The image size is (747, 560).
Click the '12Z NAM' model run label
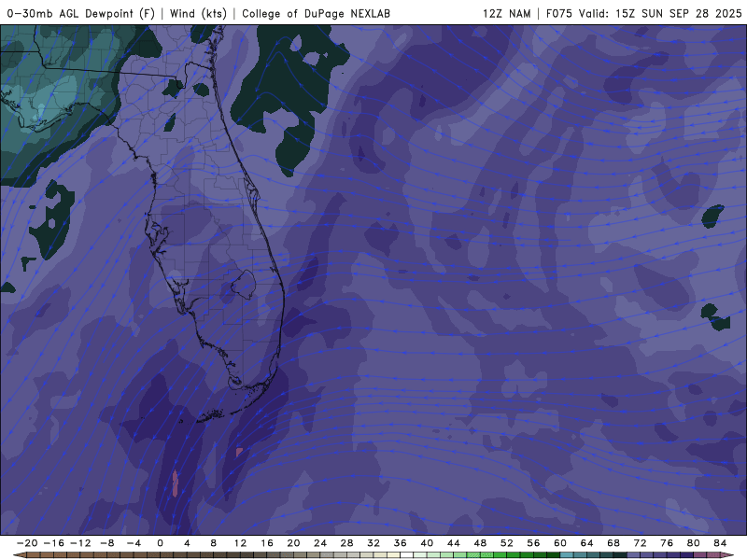click(x=506, y=13)
